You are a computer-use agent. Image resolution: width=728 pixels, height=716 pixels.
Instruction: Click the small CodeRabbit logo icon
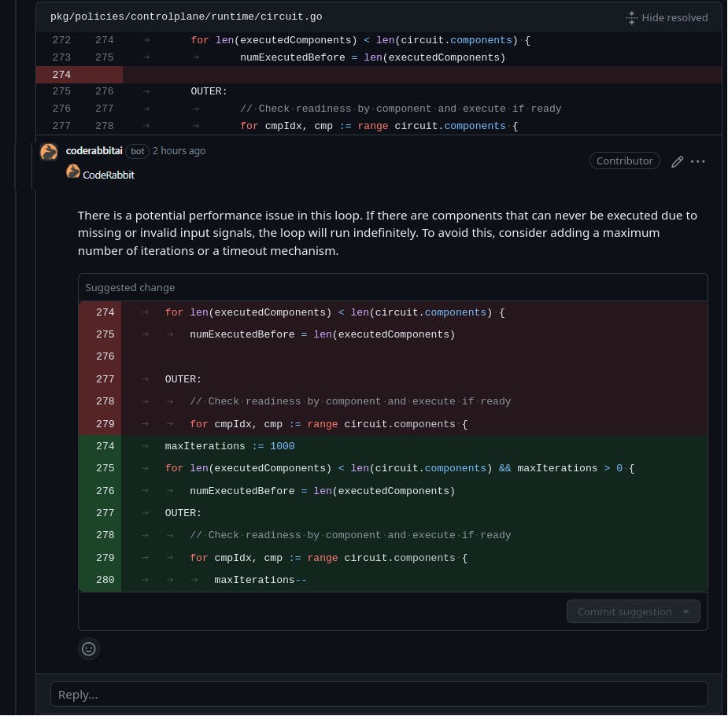tap(73, 172)
